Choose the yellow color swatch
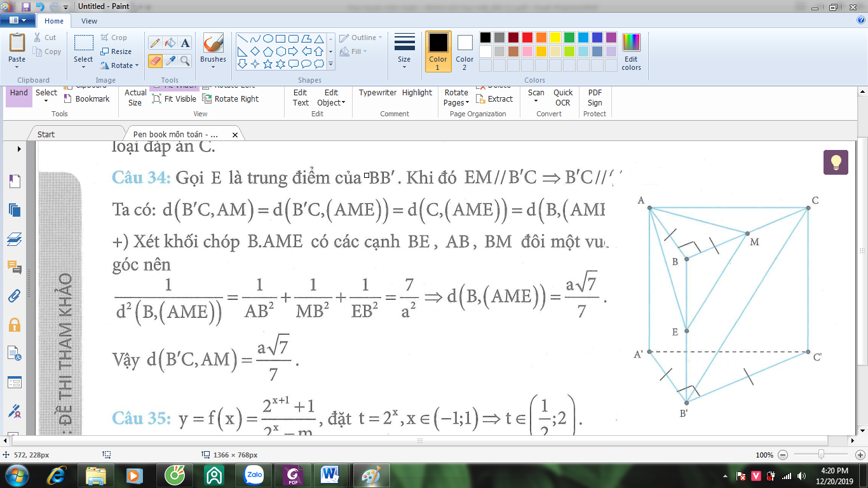Viewport: 868px width, 488px height. click(555, 37)
